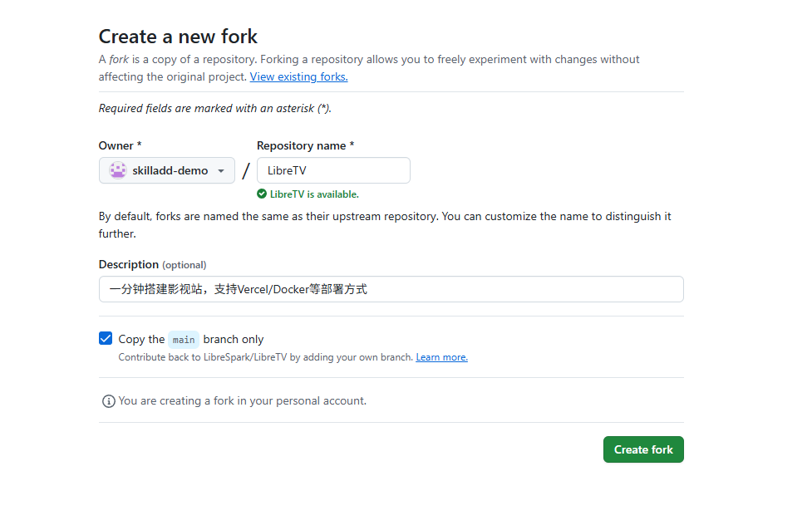The height and width of the screenshot is (530, 812).
Task: Click the "Description (optional)" label
Action: click(x=152, y=264)
